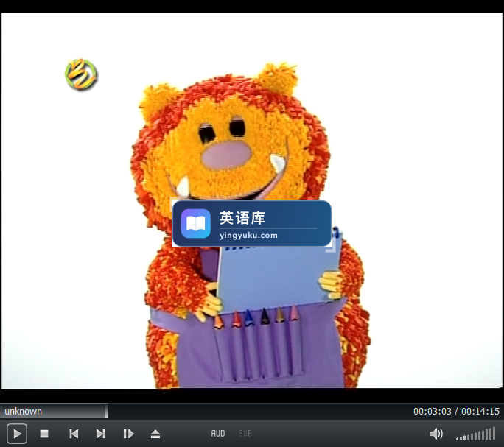
Task: Click the video display area
Action: [252, 200]
